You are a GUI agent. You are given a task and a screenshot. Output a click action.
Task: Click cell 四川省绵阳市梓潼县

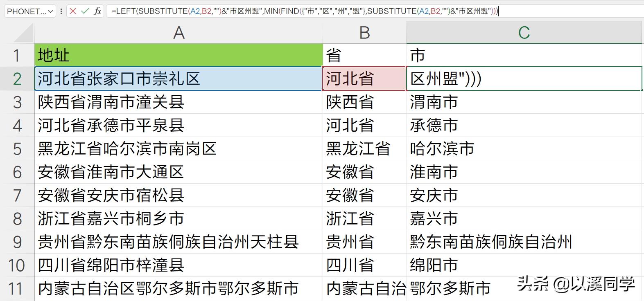point(179,265)
